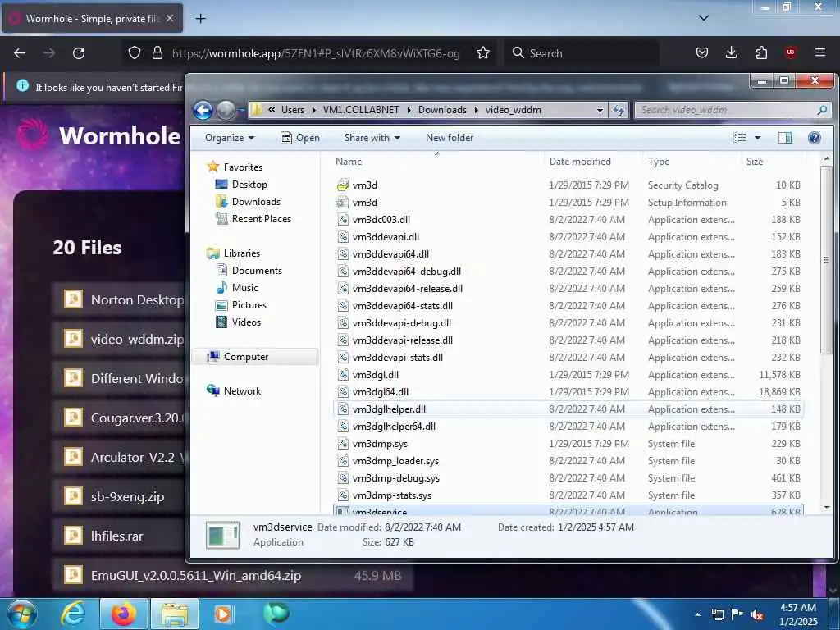Image resolution: width=840 pixels, height=630 pixels.
Task: Reload the Wormhole page in Firefox
Action: click(79, 53)
